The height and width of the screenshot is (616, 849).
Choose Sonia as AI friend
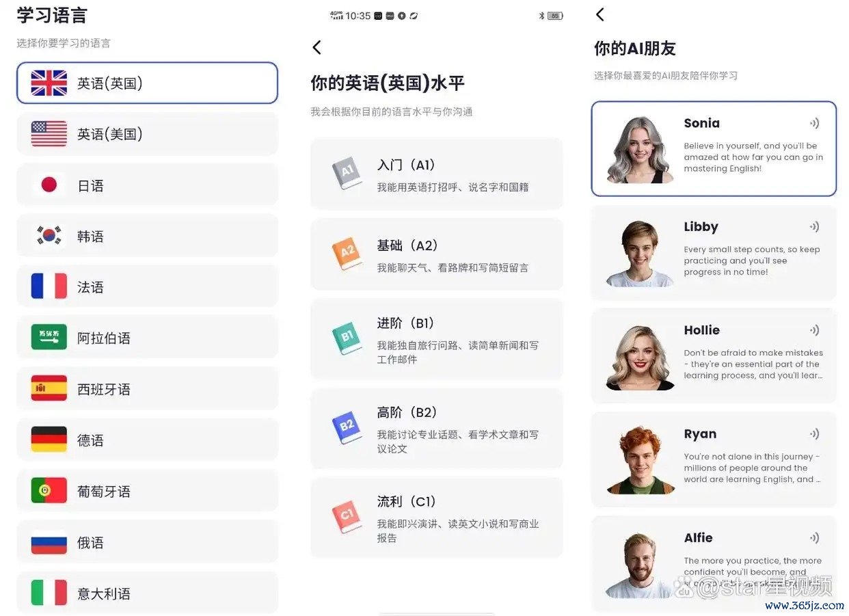pyautogui.click(x=713, y=149)
